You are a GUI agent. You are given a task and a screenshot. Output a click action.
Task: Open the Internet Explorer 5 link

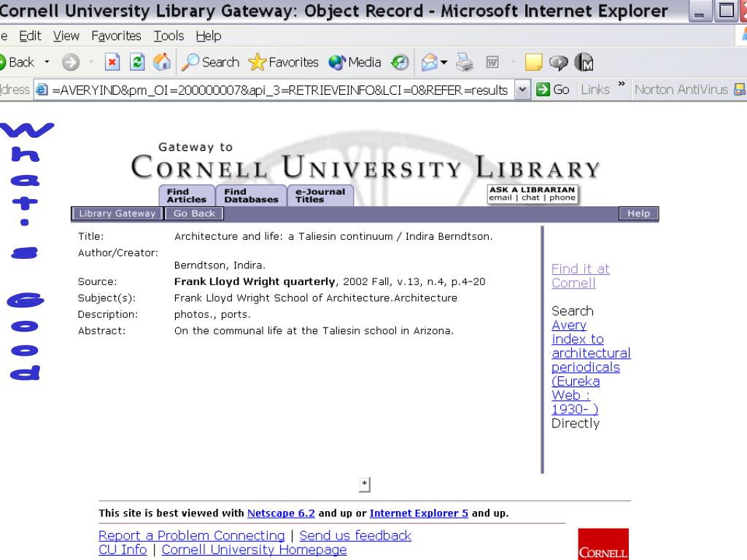coord(419,513)
